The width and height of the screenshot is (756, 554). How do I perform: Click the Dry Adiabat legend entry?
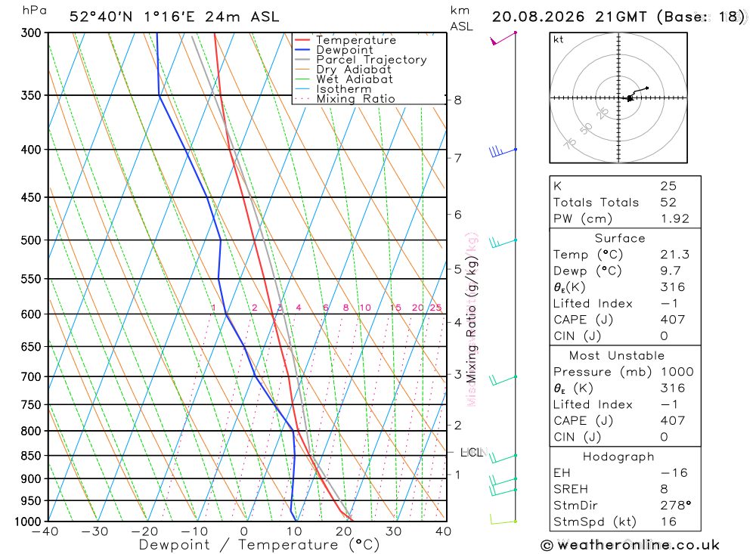point(342,70)
